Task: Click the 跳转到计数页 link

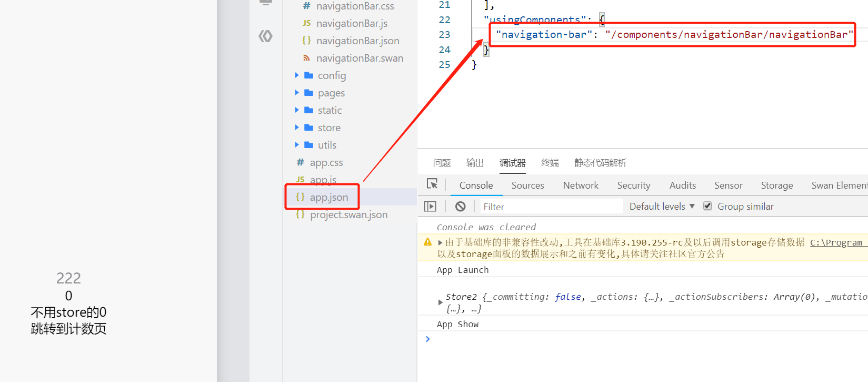Action: click(x=68, y=329)
